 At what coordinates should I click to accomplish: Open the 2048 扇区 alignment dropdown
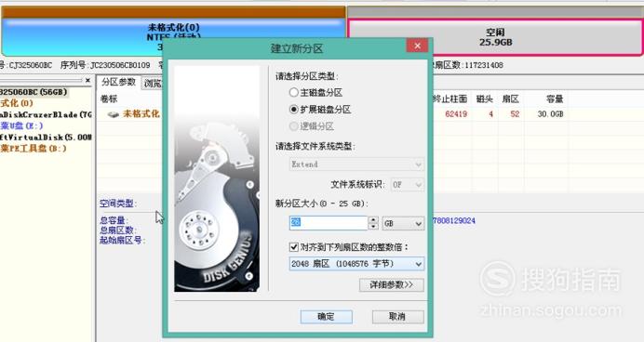click(356, 264)
